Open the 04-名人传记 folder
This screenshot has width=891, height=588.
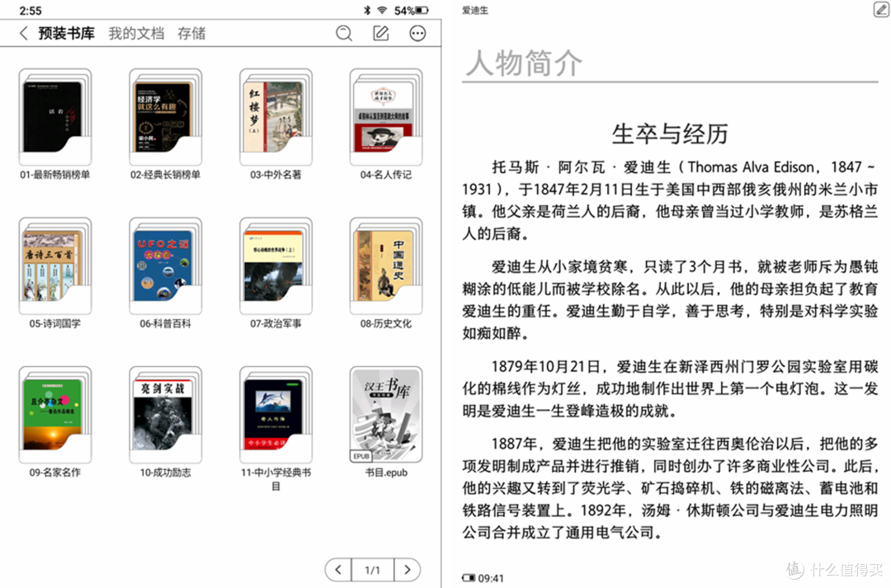[x=386, y=125]
